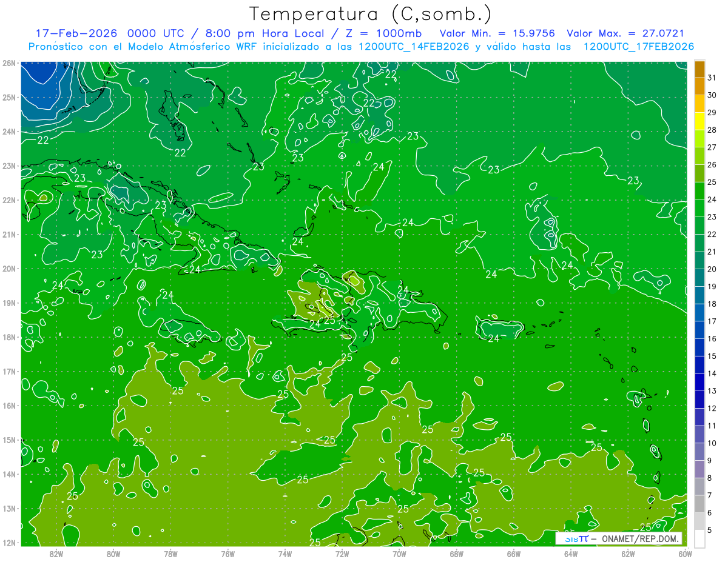Click the color scale label "18"
The width and height of the screenshot is (728, 562).
coord(712,304)
